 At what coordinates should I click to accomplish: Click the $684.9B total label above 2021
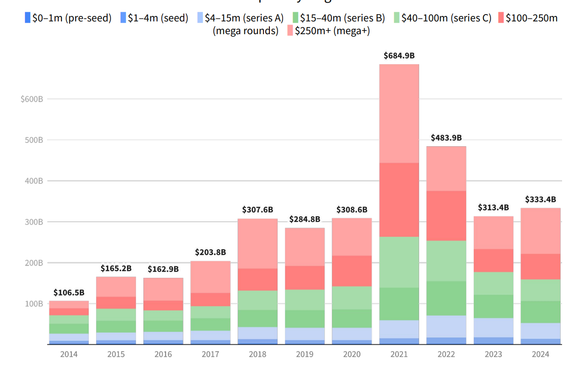pyautogui.click(x=399, y=56)
